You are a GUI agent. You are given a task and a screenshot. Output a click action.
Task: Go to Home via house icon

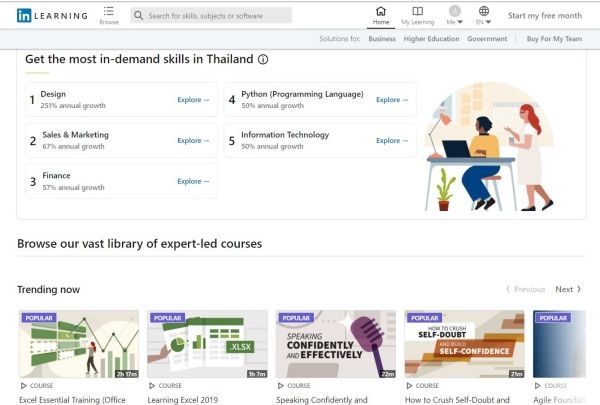pyautogui.click(x=380, y=11)
